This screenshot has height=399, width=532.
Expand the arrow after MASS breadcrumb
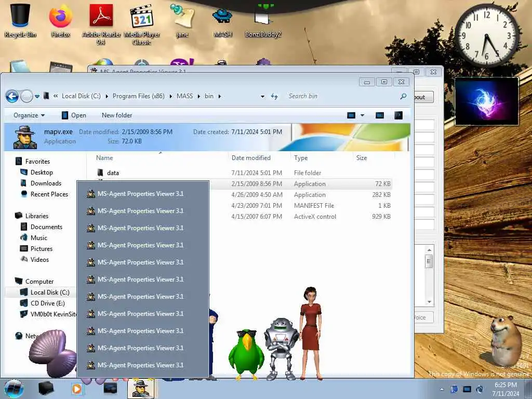(x=199, y=96)
